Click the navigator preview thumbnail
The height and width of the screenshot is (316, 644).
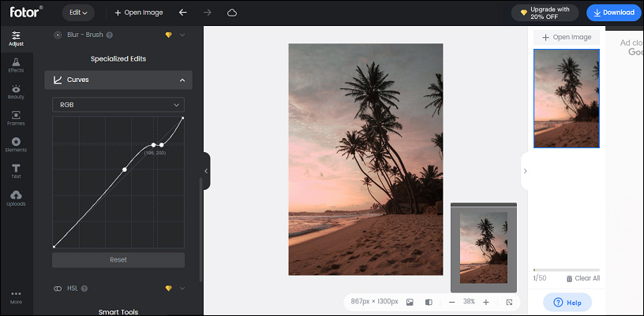pyautogui.click(x=484, y=247)
